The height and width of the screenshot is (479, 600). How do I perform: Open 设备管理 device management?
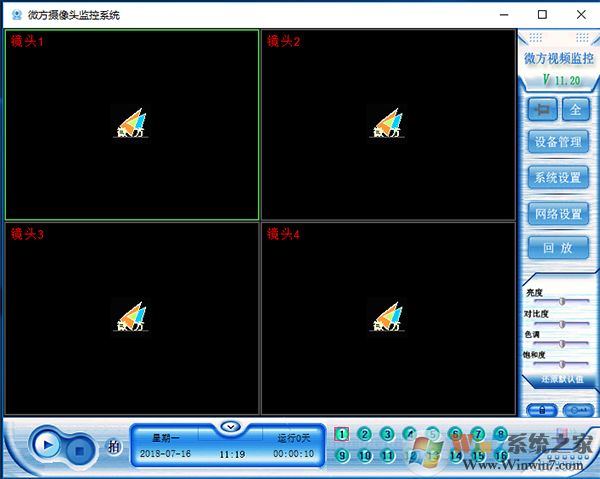point(558,142)
